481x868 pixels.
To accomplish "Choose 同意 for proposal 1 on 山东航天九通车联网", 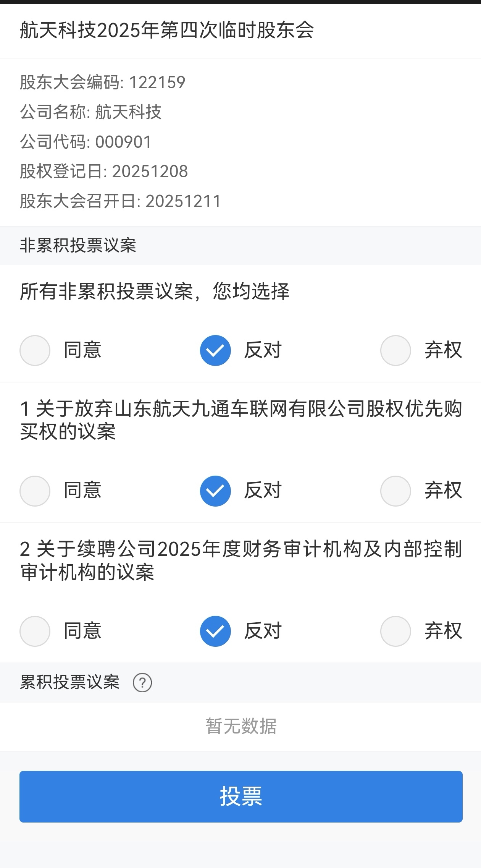I will click(x=35, y=491).
